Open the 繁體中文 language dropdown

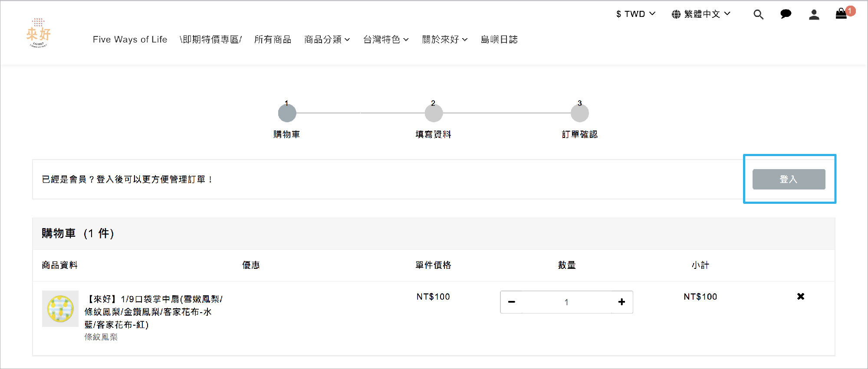coord(701,14)
